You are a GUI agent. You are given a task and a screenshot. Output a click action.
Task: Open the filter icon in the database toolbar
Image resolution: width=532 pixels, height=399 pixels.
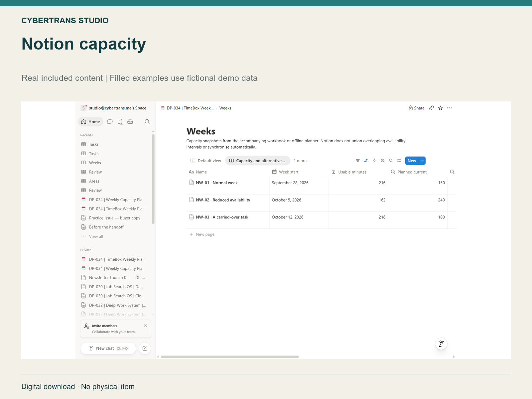pyautogui.click(x=358, y=161)
